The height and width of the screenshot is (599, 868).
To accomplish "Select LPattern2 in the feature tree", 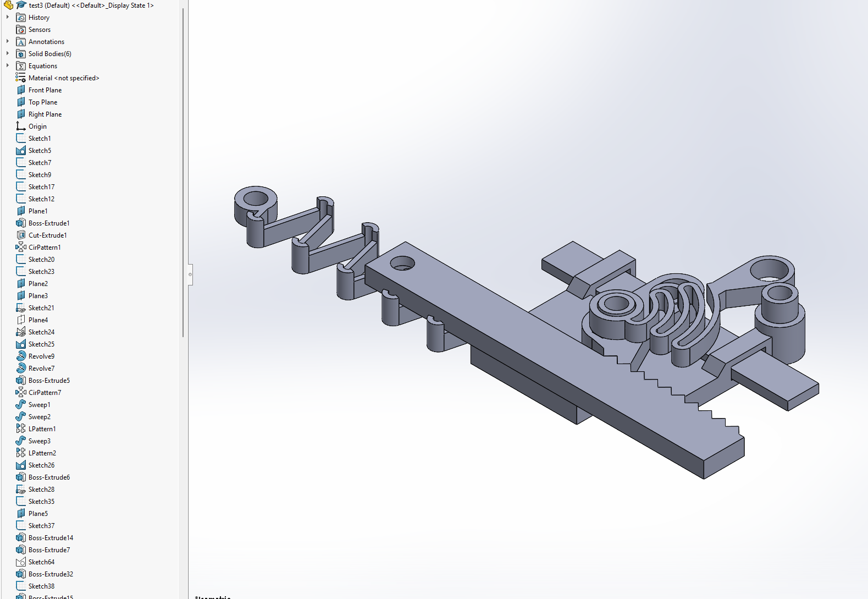I will click(42, 453).
